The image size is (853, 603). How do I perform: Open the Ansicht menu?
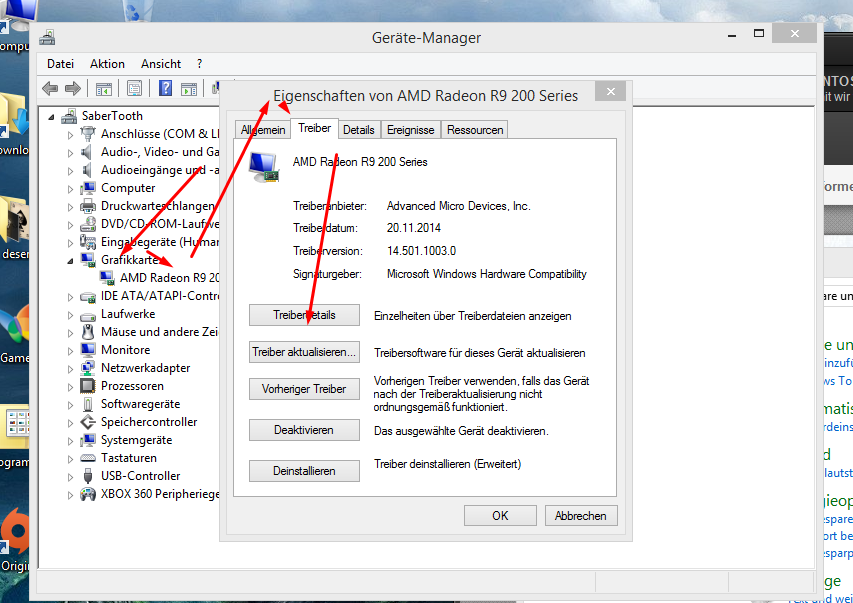tap(160, 64)
